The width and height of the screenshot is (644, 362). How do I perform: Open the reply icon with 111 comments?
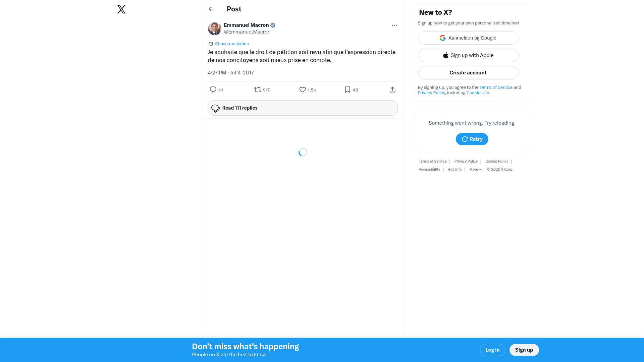click(216, 90)
